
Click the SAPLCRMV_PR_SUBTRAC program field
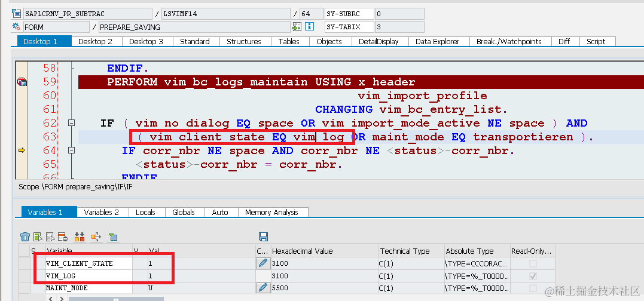click(88, 14)
